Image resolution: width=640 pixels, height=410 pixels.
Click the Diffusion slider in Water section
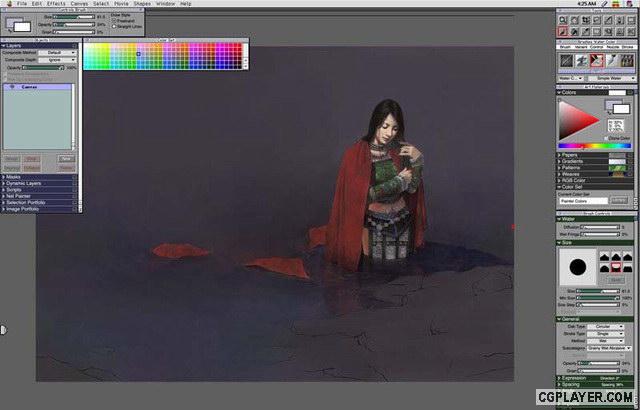pyautogui.click(x=600, y=227)
